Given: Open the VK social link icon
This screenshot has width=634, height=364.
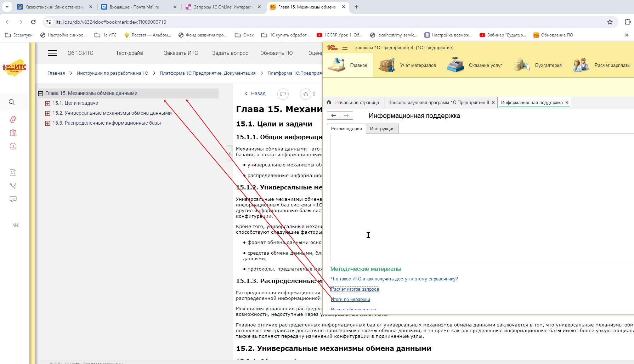Looking at the screenshot, I should pyautogui.click(x=16, y=225).
